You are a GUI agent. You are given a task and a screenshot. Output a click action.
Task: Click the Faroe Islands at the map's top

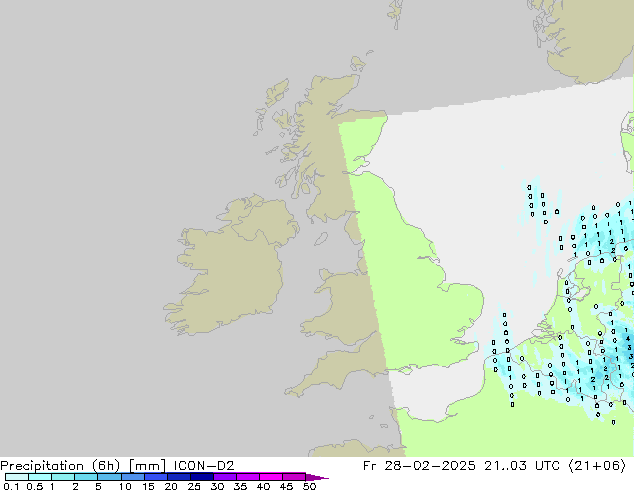click(398, 15)
